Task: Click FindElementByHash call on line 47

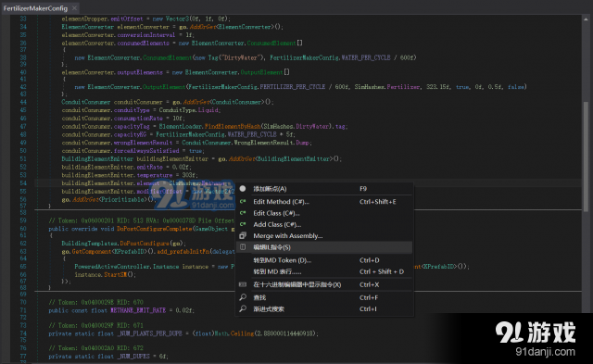Action: click(233, 126)
